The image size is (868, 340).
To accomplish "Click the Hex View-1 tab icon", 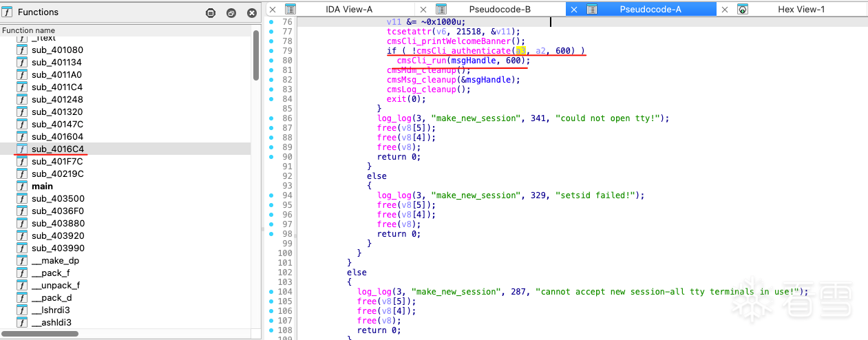I will pos(743,10).
